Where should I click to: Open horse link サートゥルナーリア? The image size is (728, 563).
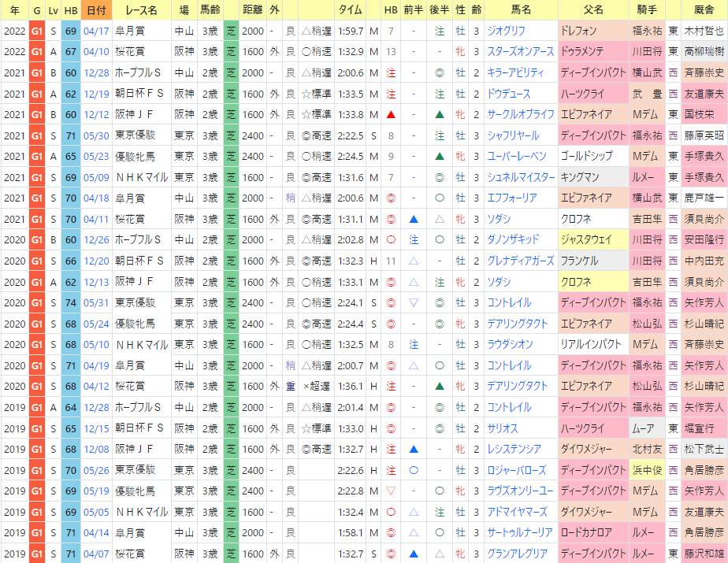[x=519, y=533]
